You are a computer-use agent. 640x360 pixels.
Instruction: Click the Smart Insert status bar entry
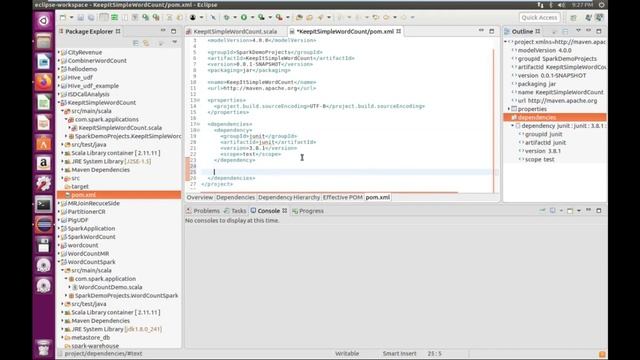[x=399, y=353]
